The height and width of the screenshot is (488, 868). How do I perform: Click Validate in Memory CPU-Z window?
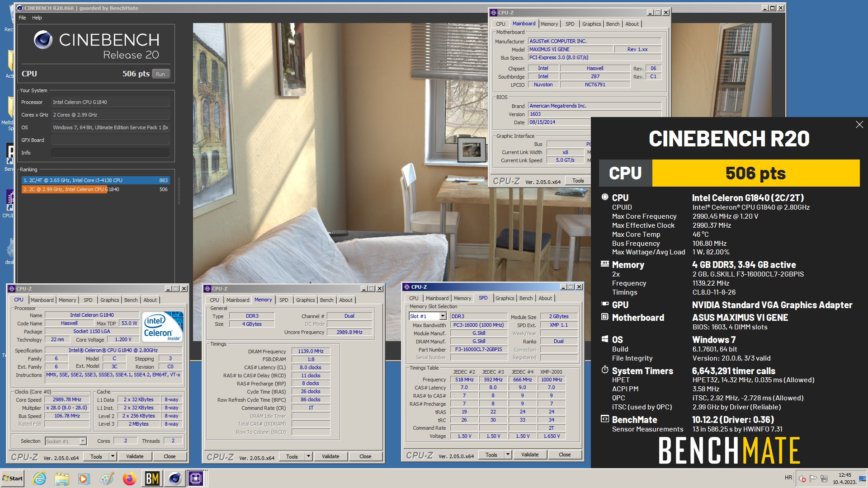(x=330, y=457)
